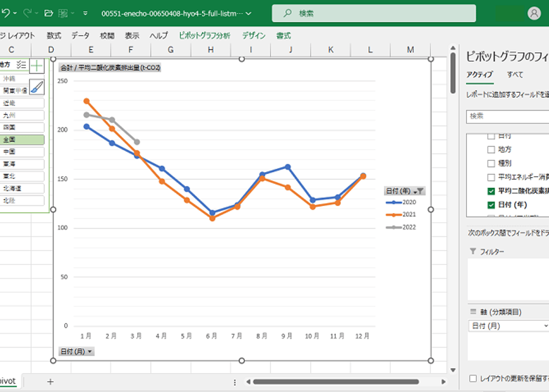Open the ヘルプ ribbon tab
549x392 pixels.
click(x=159, y=36)
